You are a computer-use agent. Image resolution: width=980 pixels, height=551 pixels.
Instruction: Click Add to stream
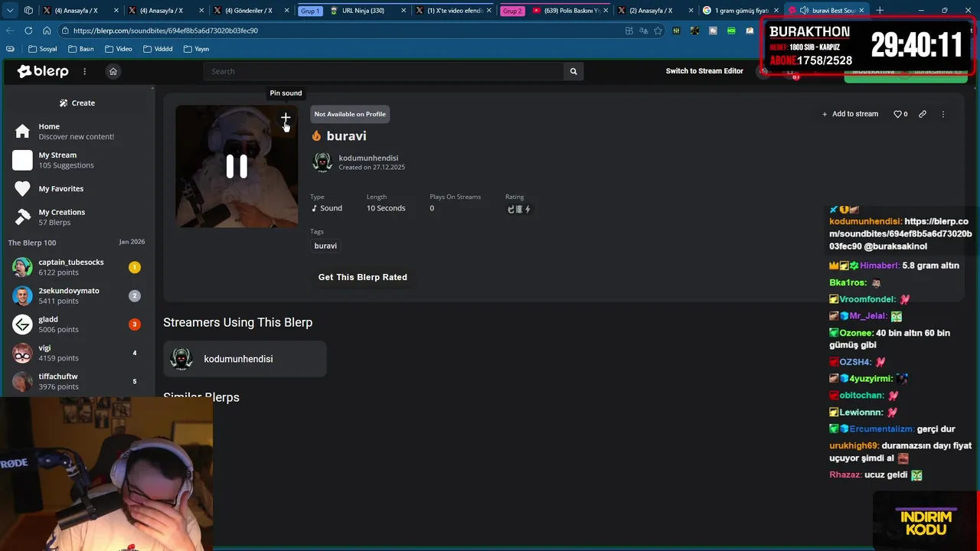coord(850,114)
